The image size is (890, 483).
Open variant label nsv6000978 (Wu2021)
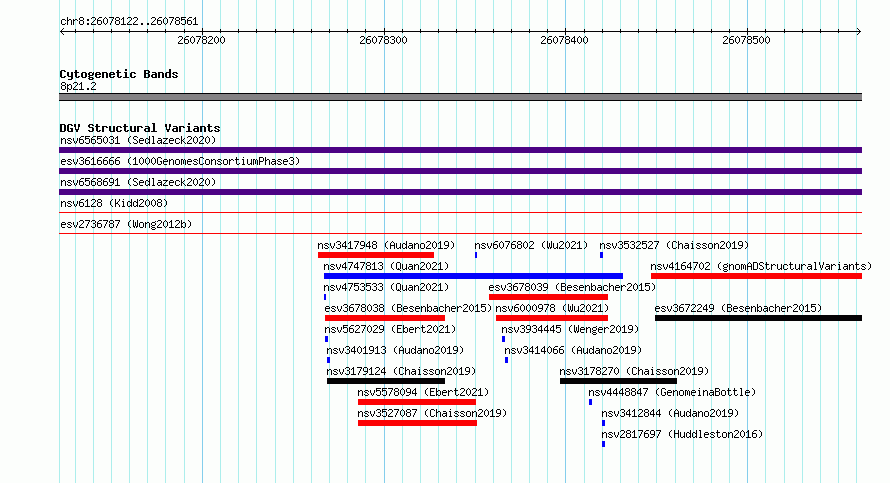tap(552, 308)
